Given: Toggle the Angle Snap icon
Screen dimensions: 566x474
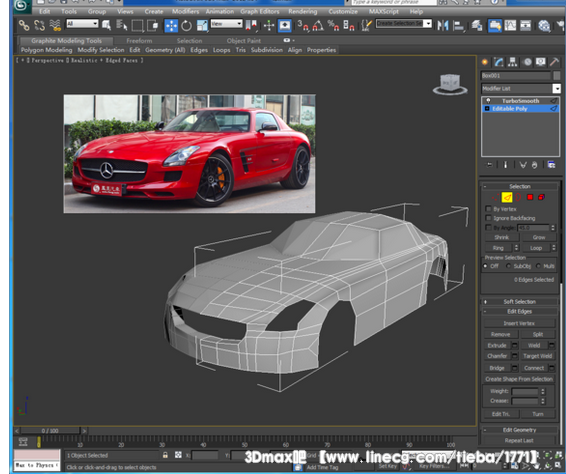Looking at the screenshot, I should 318,26.
